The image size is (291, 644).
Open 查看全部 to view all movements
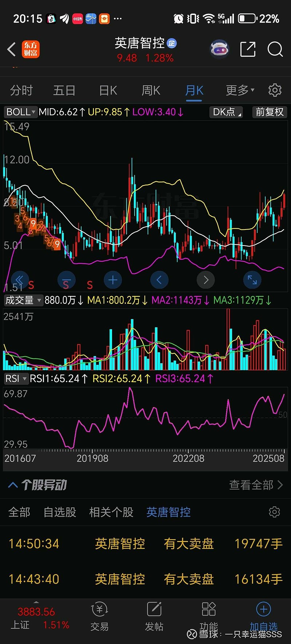[x=256, y=485]
